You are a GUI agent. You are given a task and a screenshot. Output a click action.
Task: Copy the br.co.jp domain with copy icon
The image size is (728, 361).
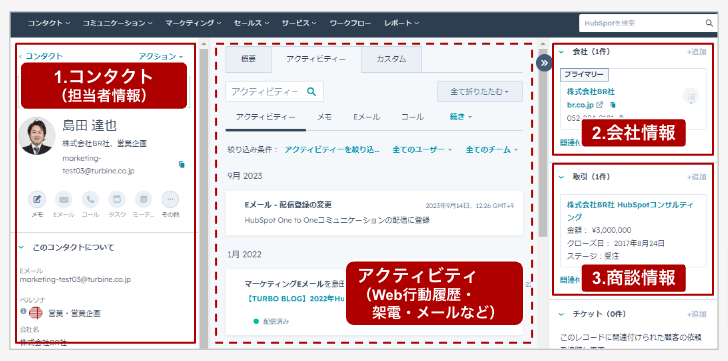point(612,105)
